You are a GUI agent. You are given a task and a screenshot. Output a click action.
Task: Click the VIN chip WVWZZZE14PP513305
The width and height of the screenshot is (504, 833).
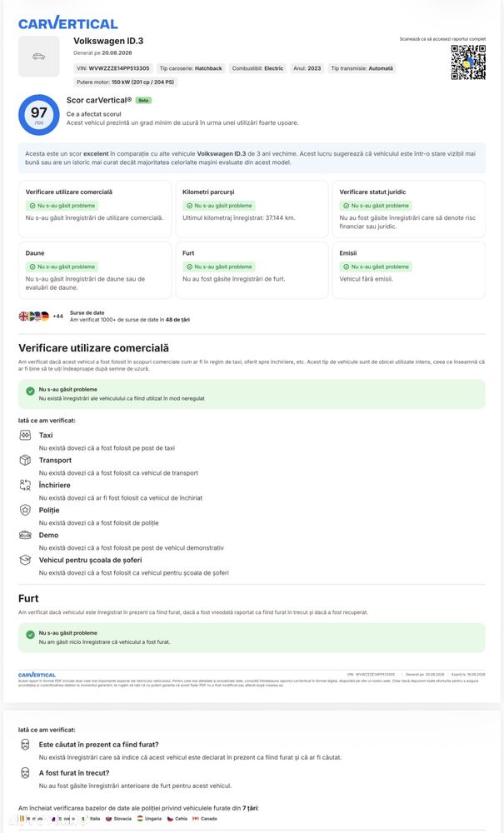point(113,68)
